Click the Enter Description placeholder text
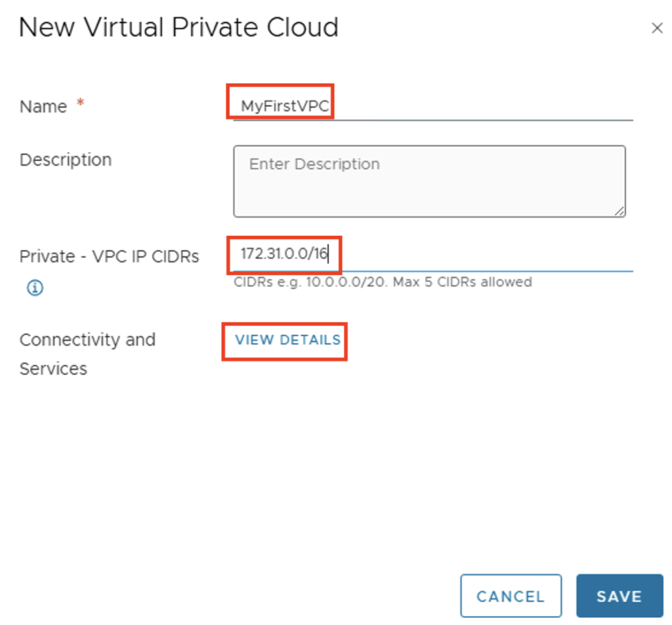The image size is (672, 625). 314,164
